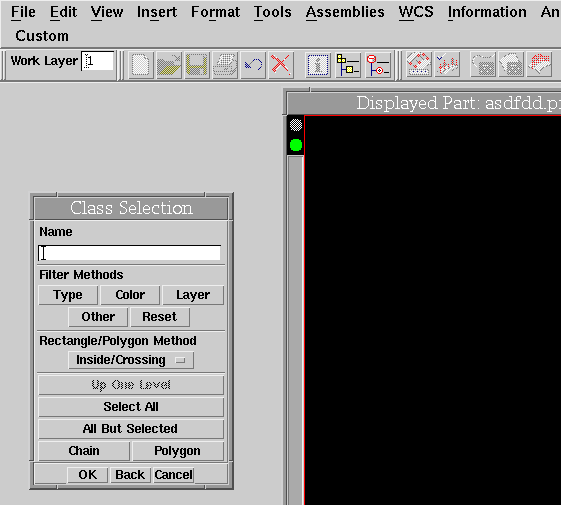Click the All But Selected button

pos(131,429)
